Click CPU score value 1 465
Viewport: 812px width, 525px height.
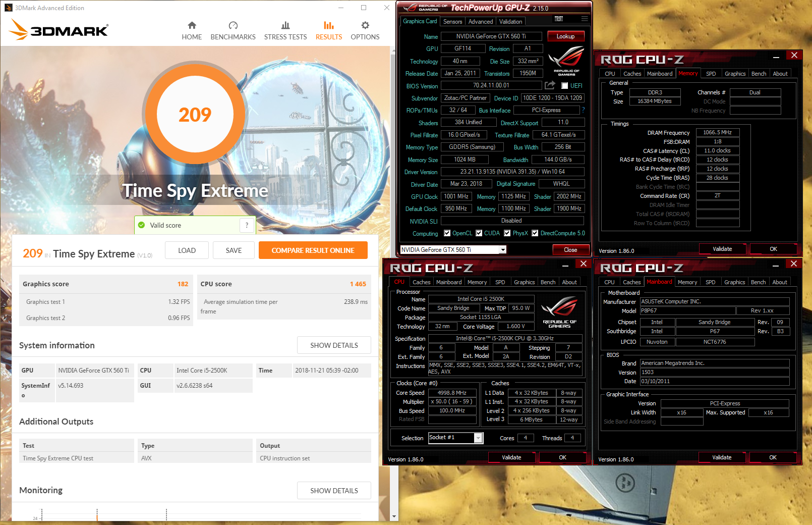point(358,284)
